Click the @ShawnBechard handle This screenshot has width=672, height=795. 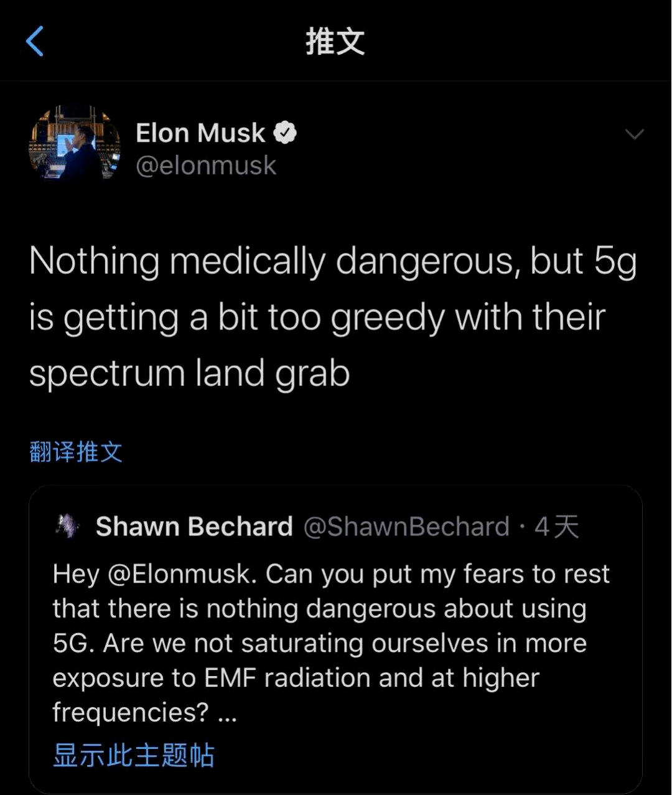pos(406,527)
